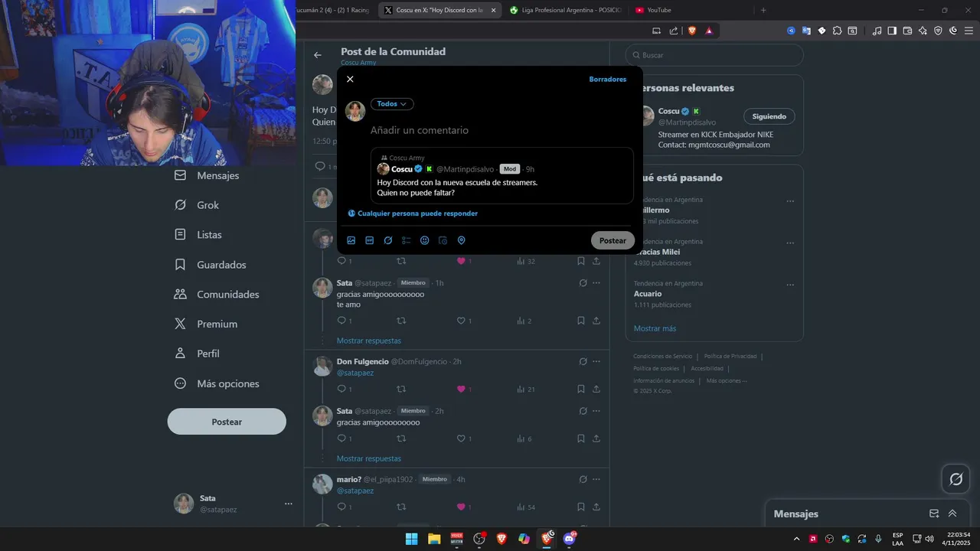Repost Sata's 1h reply
980x551 pixels.
point(401,321)
